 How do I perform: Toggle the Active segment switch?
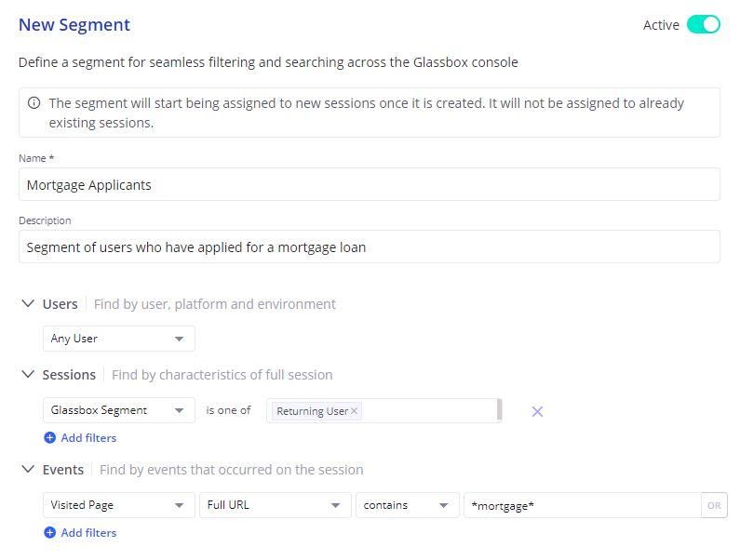pyautogui.click(x=703, y=25)
